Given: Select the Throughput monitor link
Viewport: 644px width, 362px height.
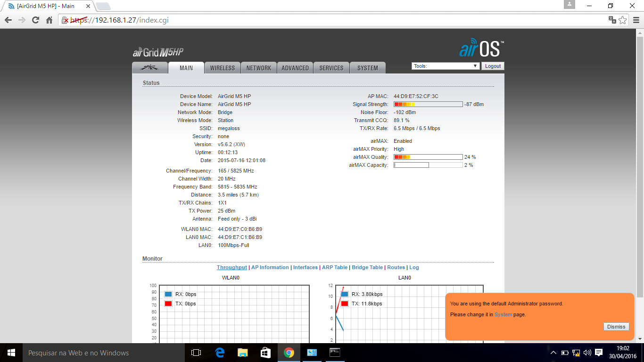Looking at the screenshot, I should coord(232,267).
